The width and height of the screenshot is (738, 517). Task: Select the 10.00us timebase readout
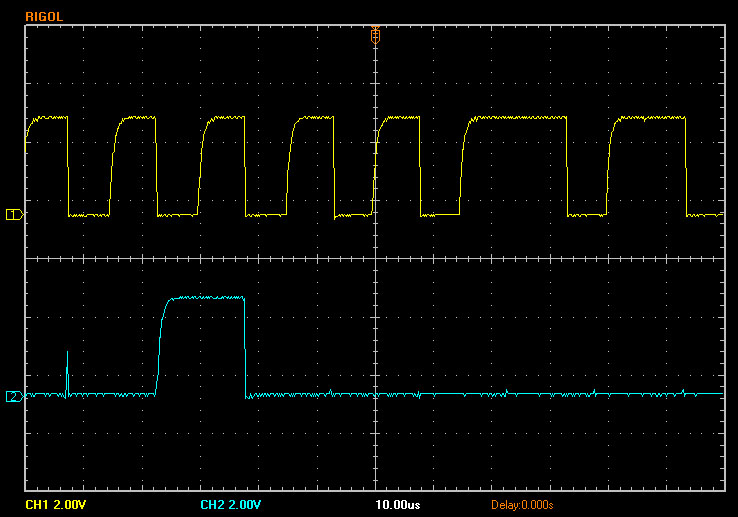[397, 504]
